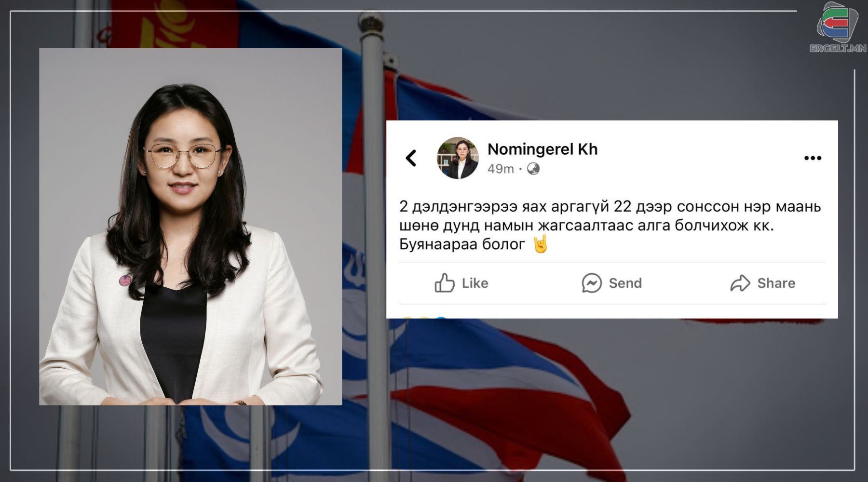Viewport: 868px width, 482px height.
Task: Open Nomingerel Kh's round profile picture
Action: pyautogui.click(x=458, y=158)
